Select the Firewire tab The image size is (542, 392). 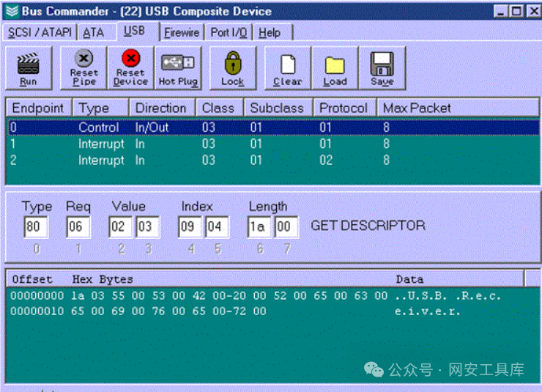point(181,33)
